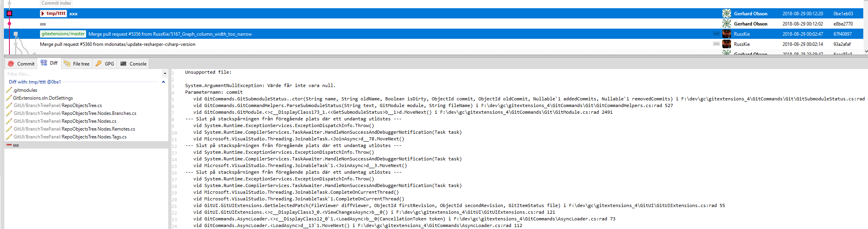Select commit message 'Merge pull request #5356 from RussKie'
868x229 pixels.
[x=170, y=34]
